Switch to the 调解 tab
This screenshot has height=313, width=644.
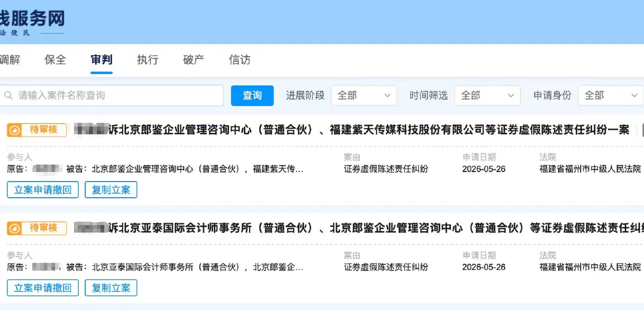click(x=10, y=60)
